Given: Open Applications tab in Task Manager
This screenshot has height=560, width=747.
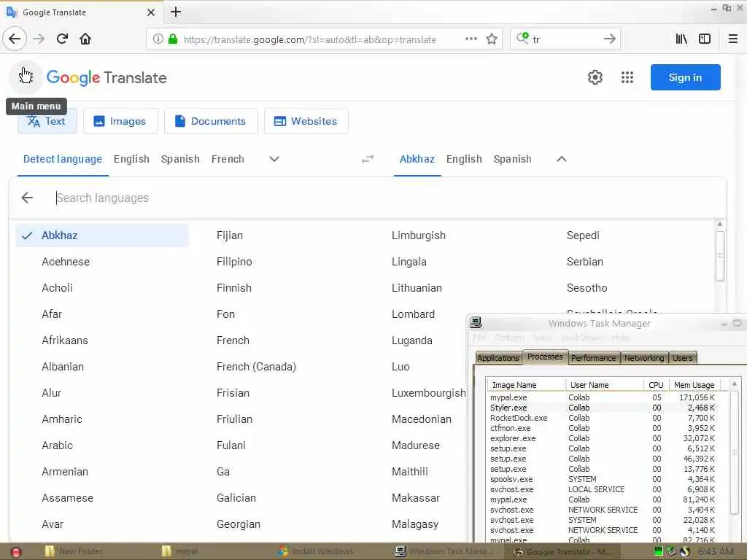Looking at the screenshot, I should (498, 358).
